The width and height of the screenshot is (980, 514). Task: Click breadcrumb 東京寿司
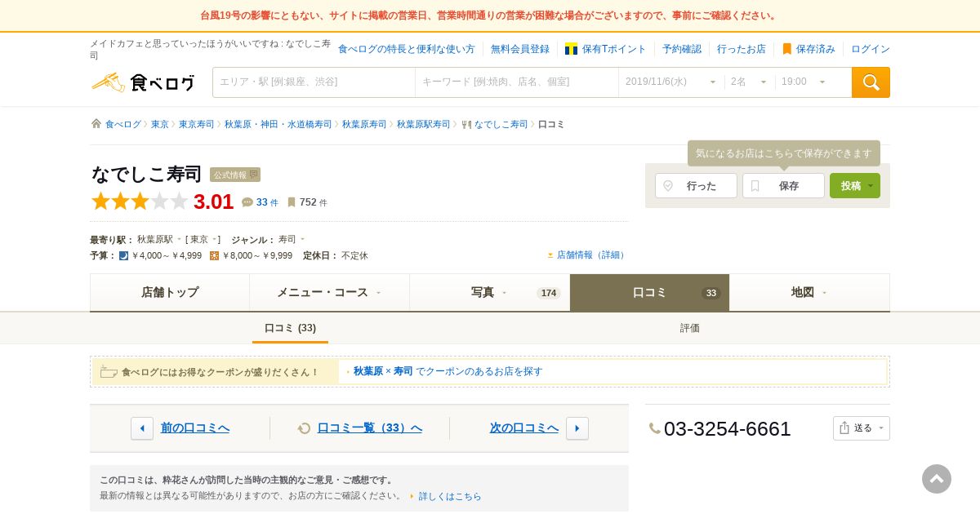coord(196,124)
